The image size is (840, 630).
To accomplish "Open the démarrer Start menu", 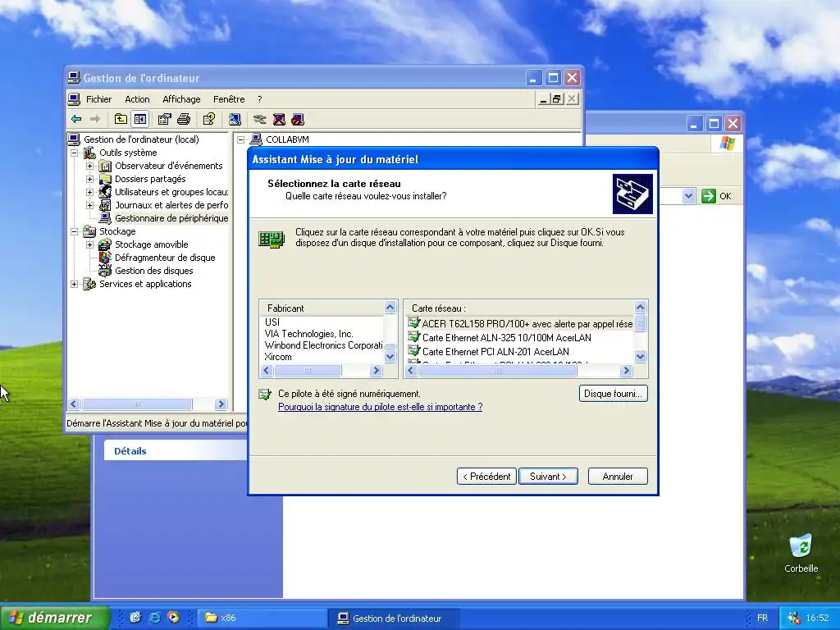I will click(x=55, y=618).
